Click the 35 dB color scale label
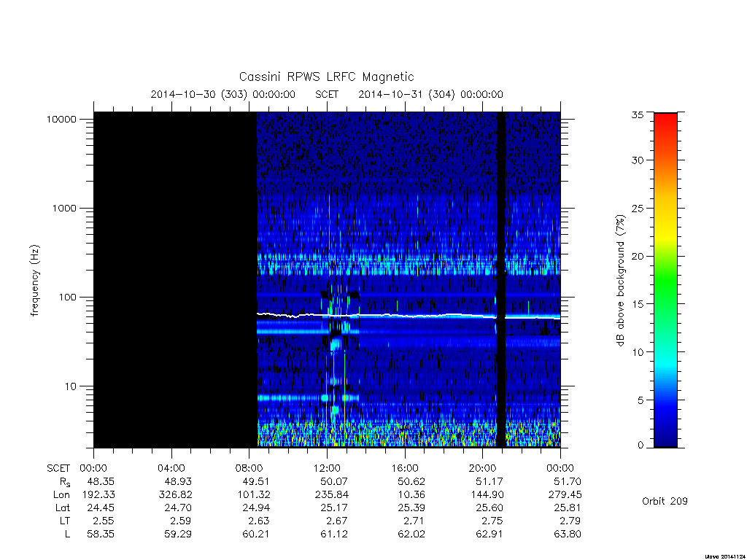This screenshot has width=747, height=560. 638,114
